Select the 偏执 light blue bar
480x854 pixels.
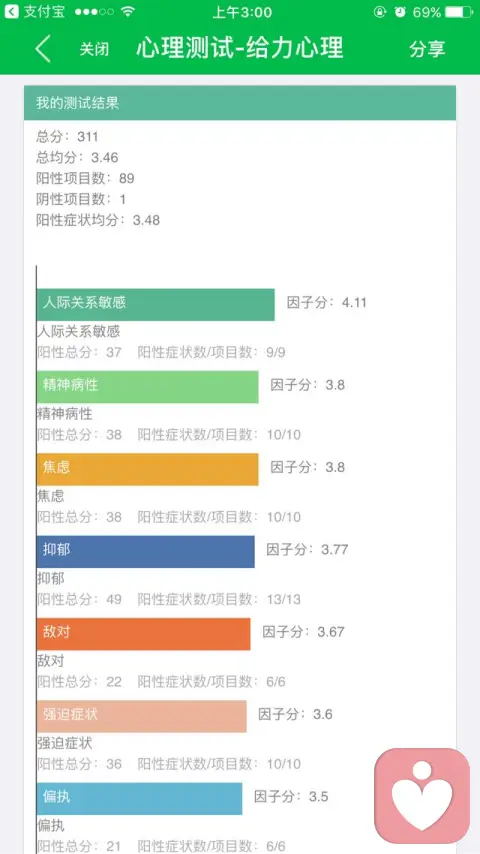tap(139, 798)
